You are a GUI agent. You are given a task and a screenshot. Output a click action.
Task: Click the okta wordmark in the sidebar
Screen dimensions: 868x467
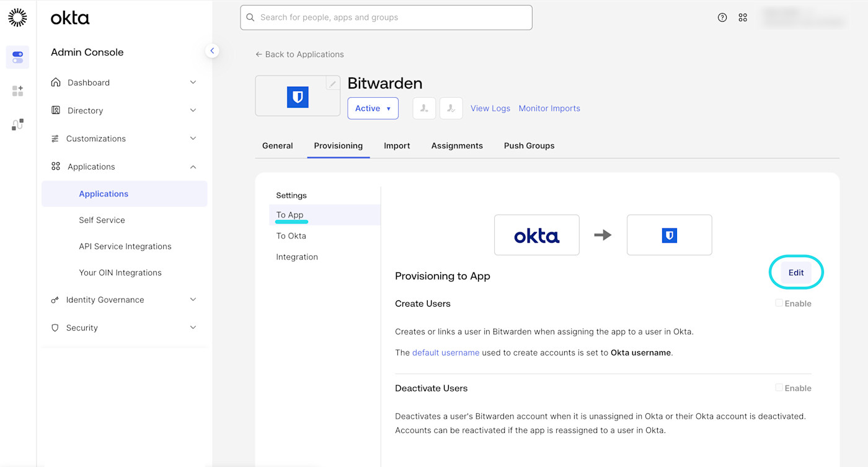[70, 18]
